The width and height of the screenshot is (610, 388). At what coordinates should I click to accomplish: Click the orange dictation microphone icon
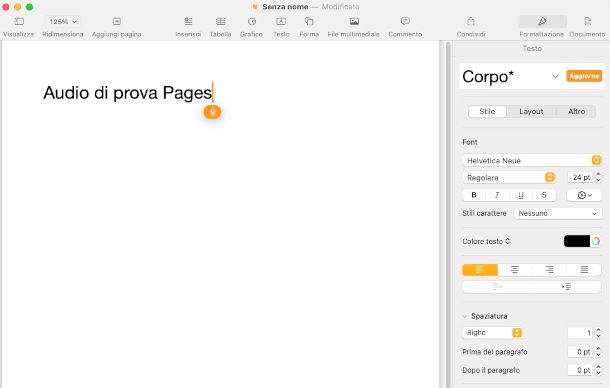pyautogui.click(x=212, y=112)
